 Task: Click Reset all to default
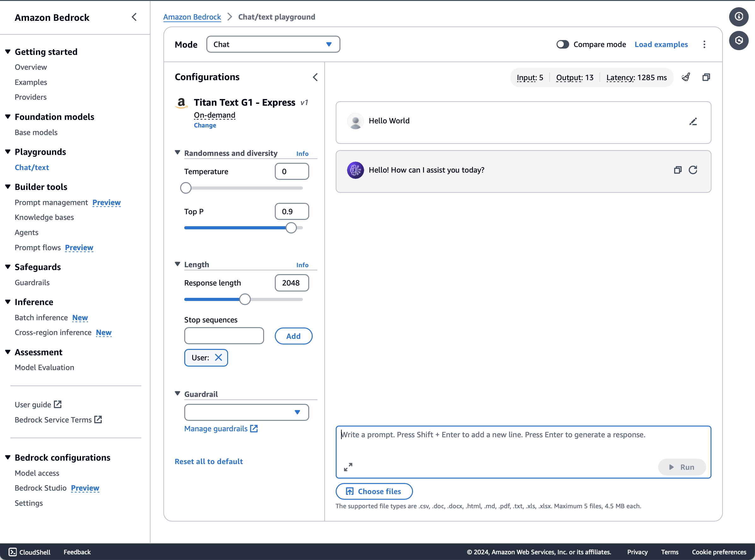pyautogui.click(x=209, y=461)
